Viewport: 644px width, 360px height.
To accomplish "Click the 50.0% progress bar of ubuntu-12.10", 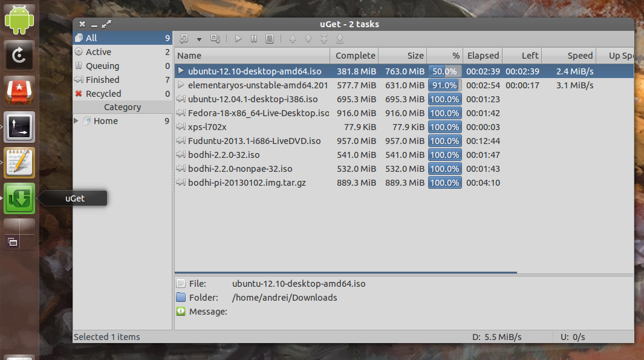I will (444, 71).
